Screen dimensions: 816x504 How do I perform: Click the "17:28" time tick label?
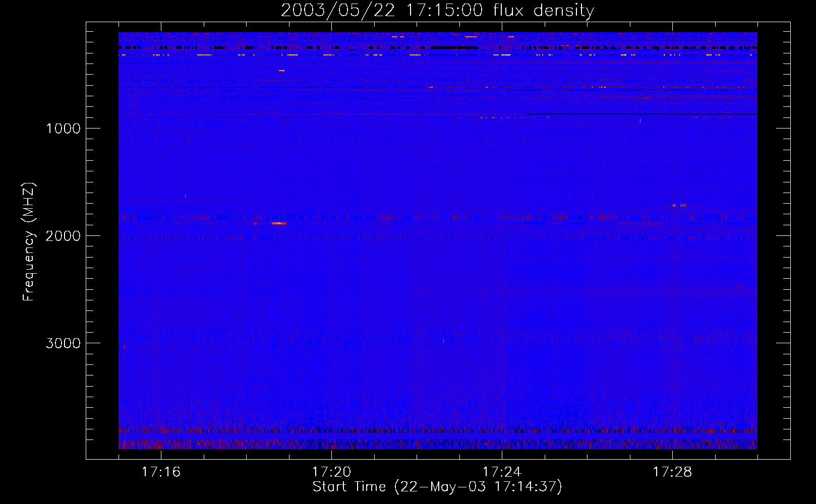tap(672, 472)
